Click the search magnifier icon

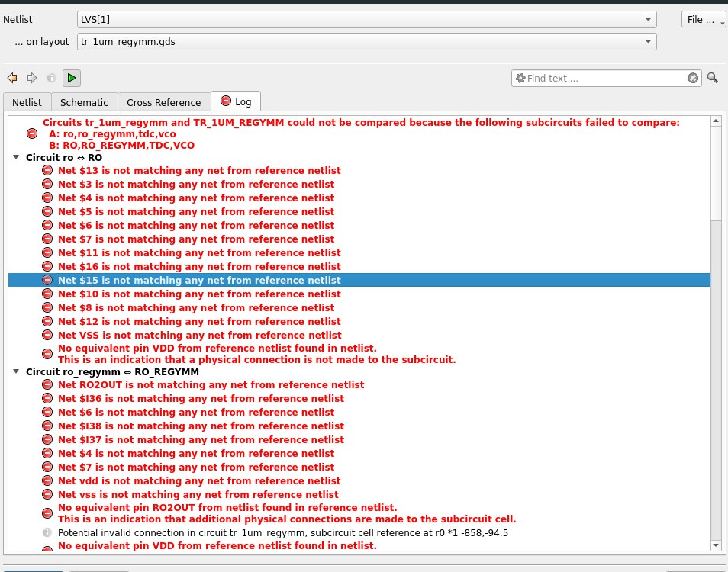coord(713,78)
